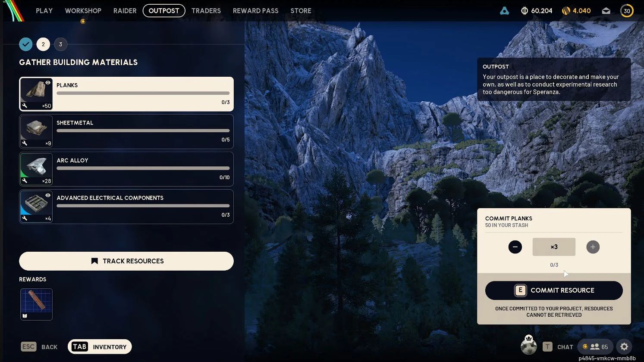This screenshot has width=644, height=362.
Task: Click the Advanced Electrical Components progress bar
Action: (x=143, y=206)
